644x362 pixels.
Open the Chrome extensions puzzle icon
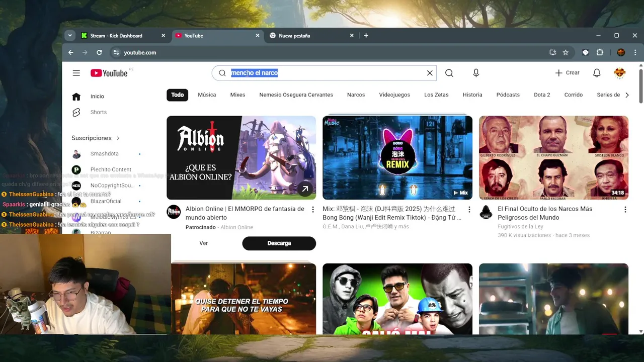click(x=600, y=52)
